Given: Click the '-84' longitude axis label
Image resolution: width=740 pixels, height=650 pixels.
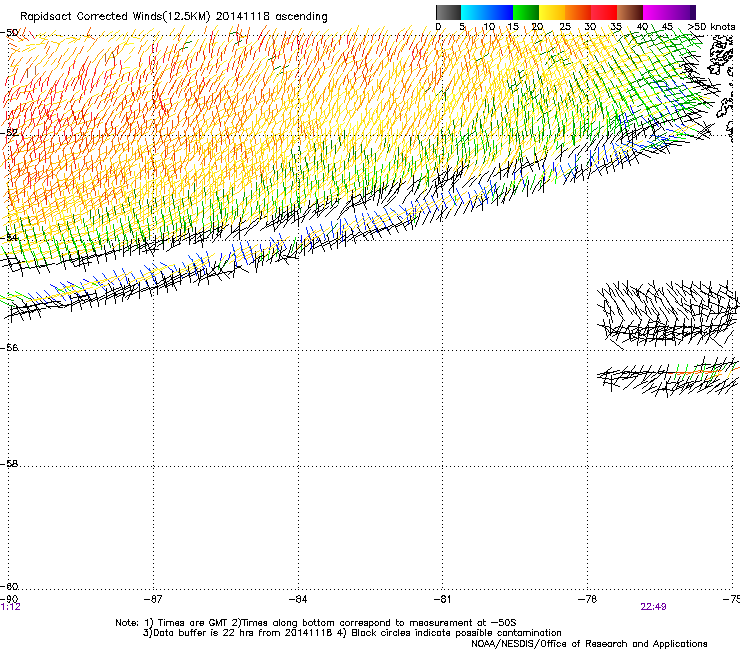Looking at the screenshot, I should (x=298, y=599).
